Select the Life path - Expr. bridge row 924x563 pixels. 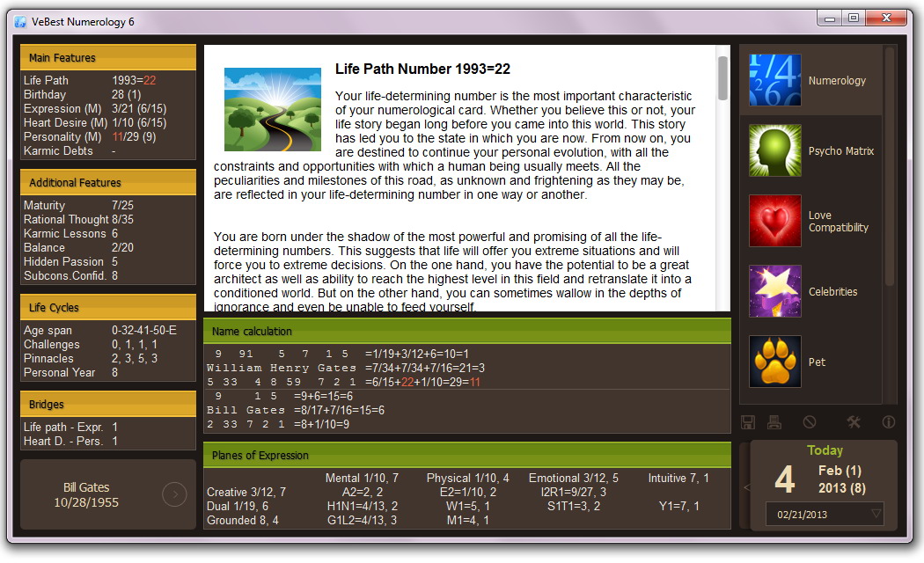click(108, 427)
